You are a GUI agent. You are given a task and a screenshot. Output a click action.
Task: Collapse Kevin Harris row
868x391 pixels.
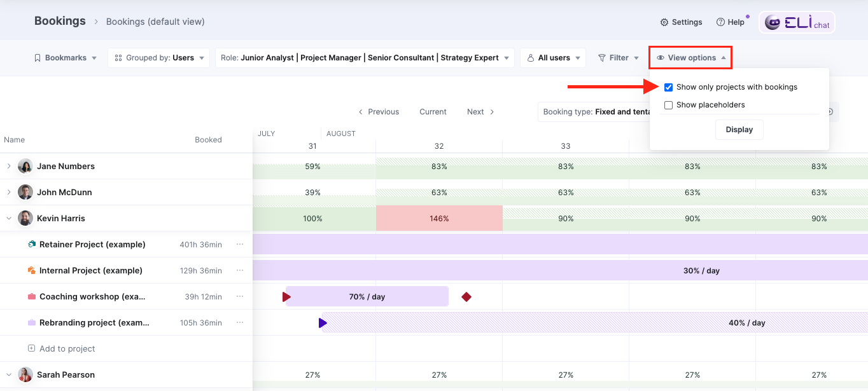[x=9, y=218]
